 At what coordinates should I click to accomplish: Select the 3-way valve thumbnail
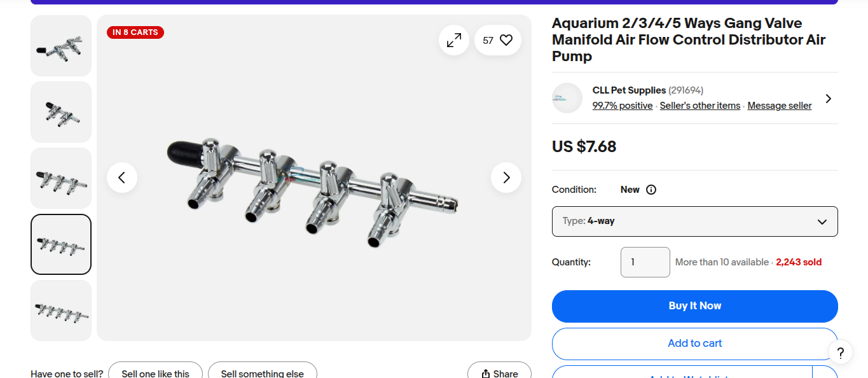click(61, 178)
